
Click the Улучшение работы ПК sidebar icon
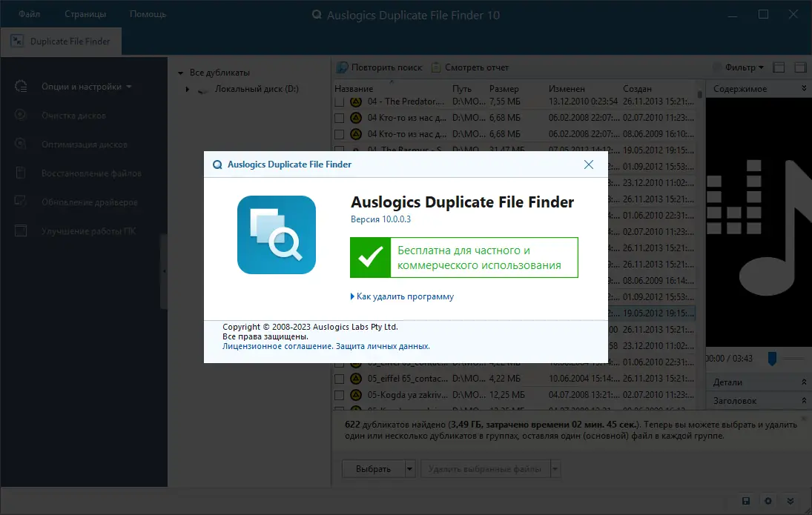(21, 230)
